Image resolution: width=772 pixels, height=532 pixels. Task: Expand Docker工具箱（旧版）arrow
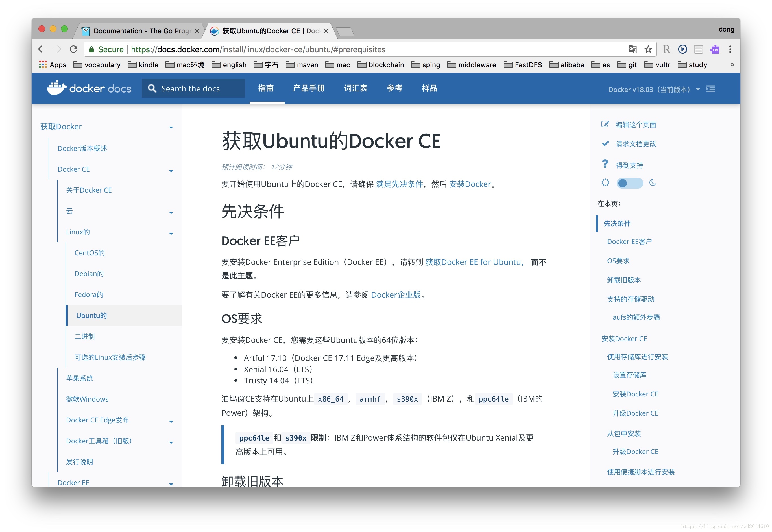click(x=171, y=443)
